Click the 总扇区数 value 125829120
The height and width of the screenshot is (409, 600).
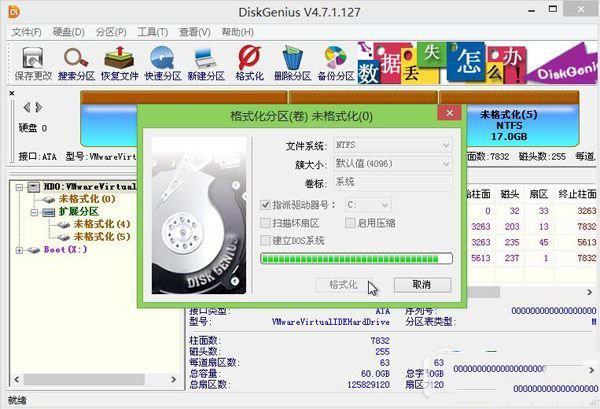pos(368,385)
